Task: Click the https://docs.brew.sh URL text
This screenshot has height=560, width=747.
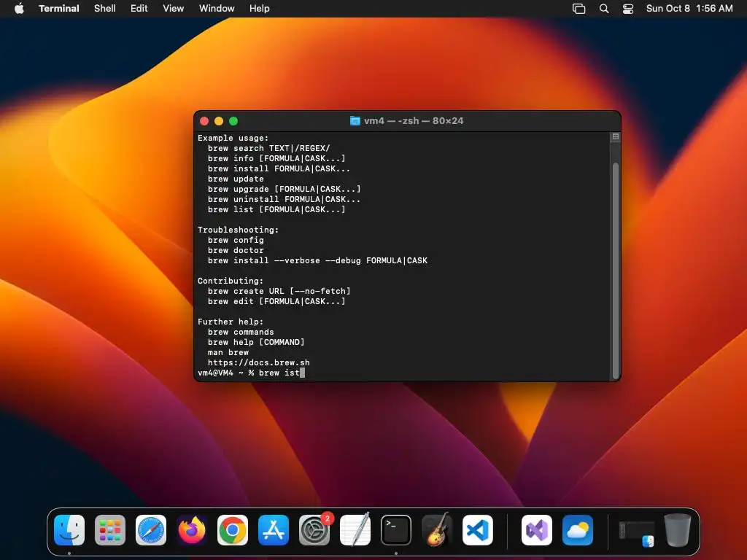Action: [259, 363]
